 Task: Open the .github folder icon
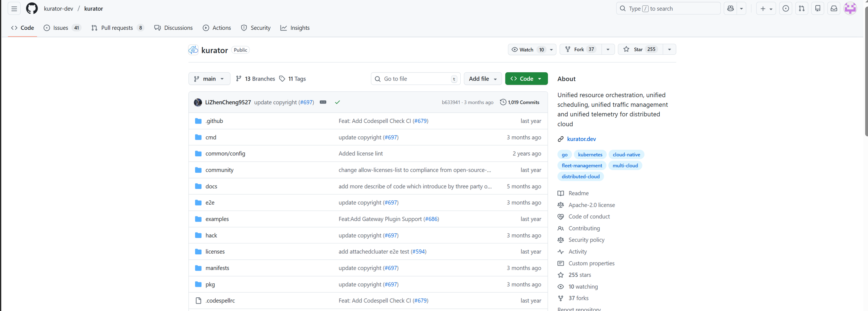(198, 121)
